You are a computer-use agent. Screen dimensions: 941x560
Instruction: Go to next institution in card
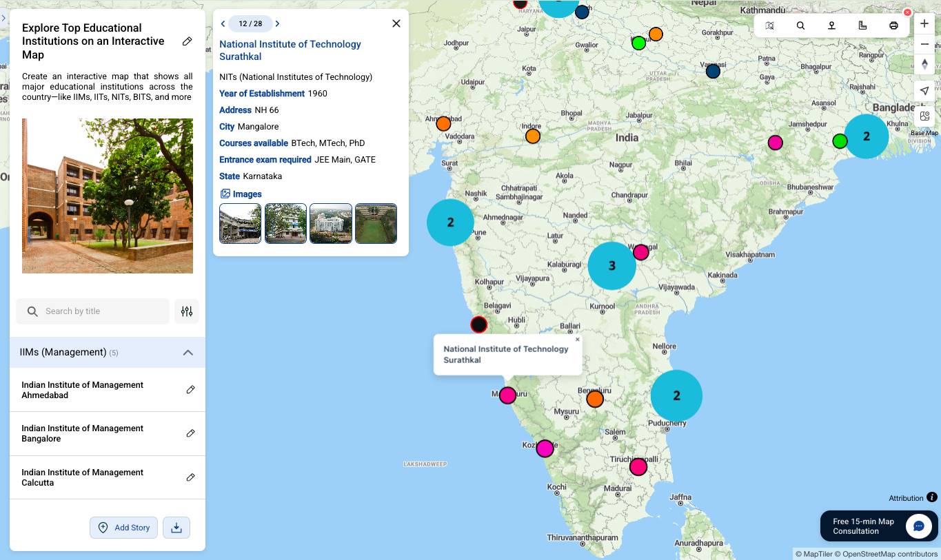pyautogui.click(x=277, y=23)
